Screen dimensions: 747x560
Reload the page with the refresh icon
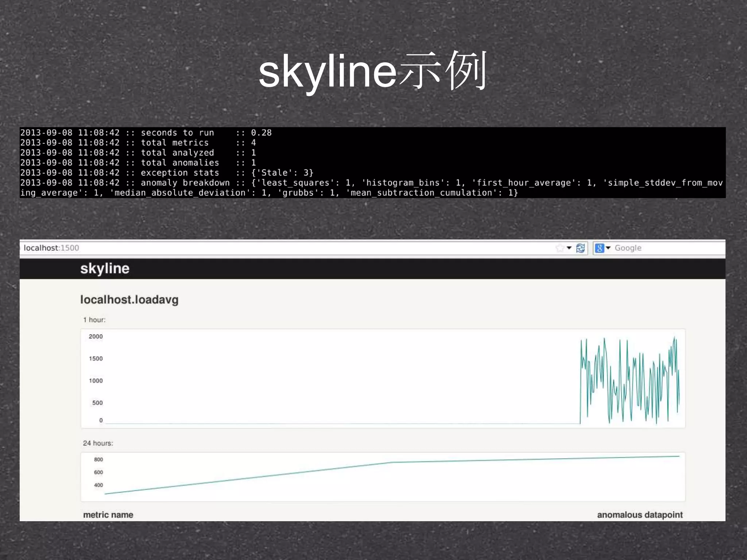point(580,248)
